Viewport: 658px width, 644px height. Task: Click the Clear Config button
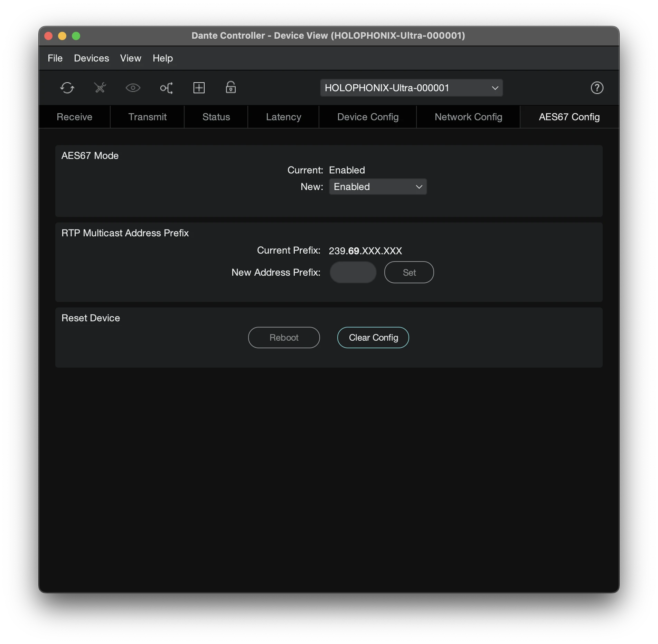(x=373, y=338)
